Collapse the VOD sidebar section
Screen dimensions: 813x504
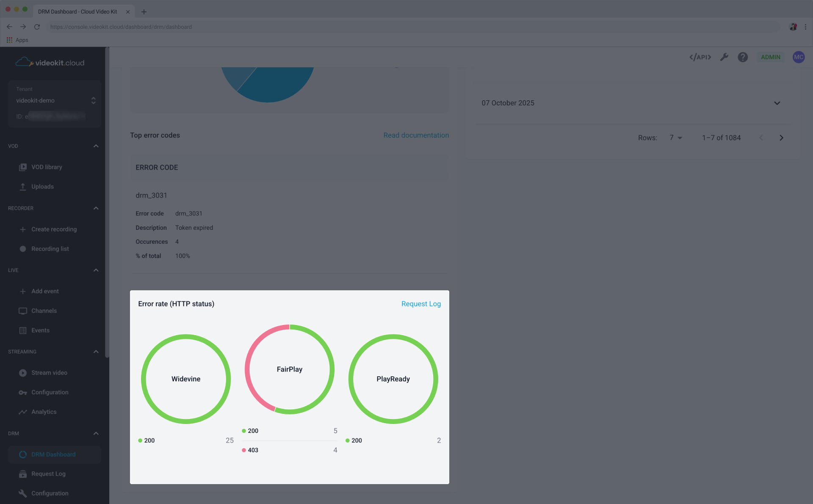96,146
